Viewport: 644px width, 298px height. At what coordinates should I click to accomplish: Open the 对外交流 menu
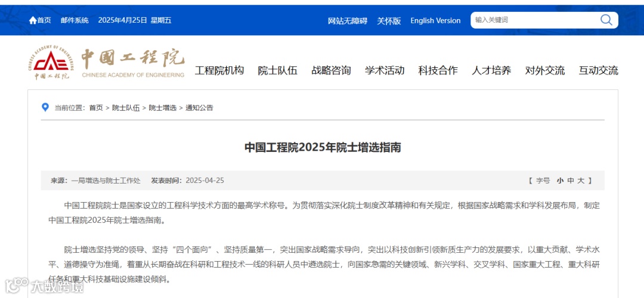point(544,70)
